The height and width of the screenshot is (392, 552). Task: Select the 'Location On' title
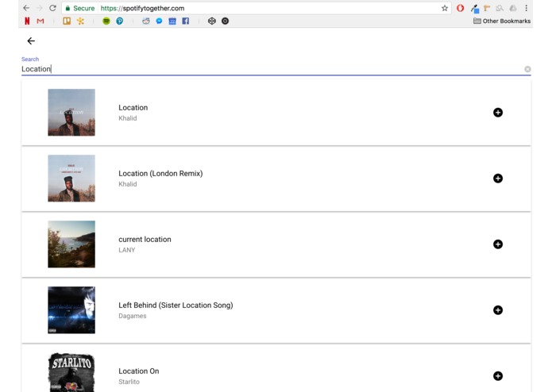(139, 371)
